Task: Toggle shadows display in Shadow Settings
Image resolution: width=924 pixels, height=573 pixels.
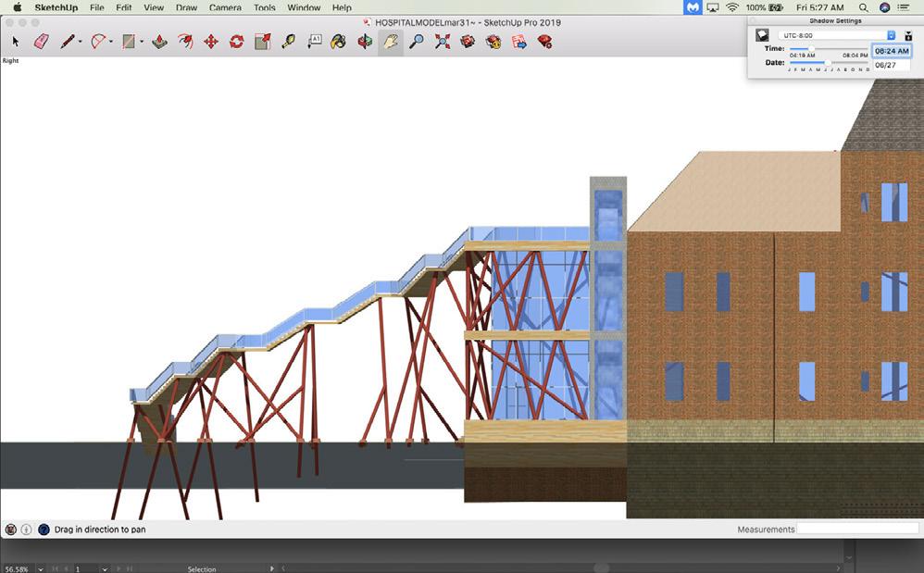Action: pyautogui.click(x=762, y=35)
